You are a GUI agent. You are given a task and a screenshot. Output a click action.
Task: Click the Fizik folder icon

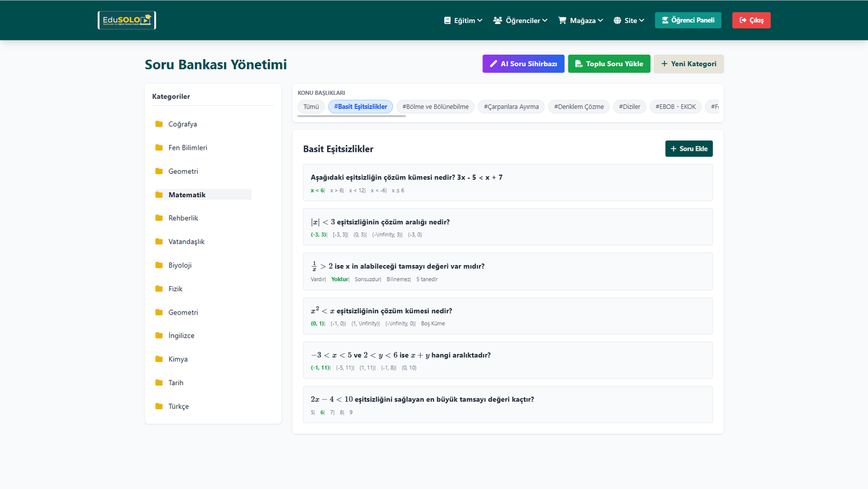pos(159,289)
